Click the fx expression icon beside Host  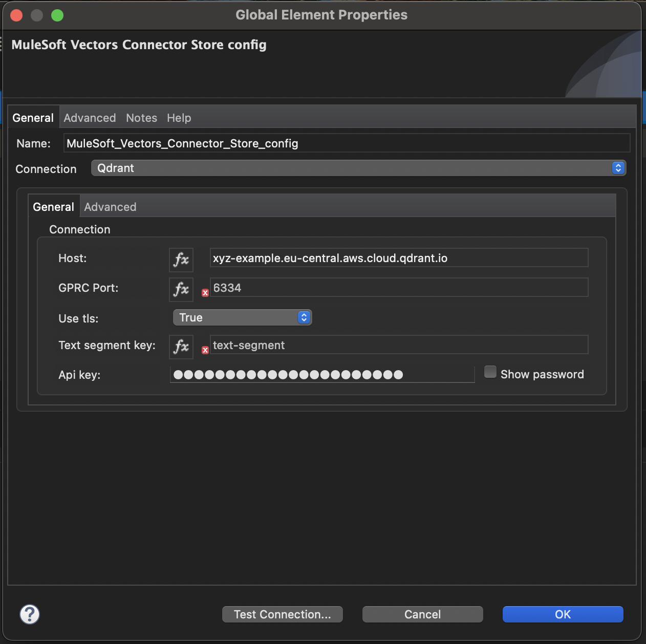[x=181, y=260]
